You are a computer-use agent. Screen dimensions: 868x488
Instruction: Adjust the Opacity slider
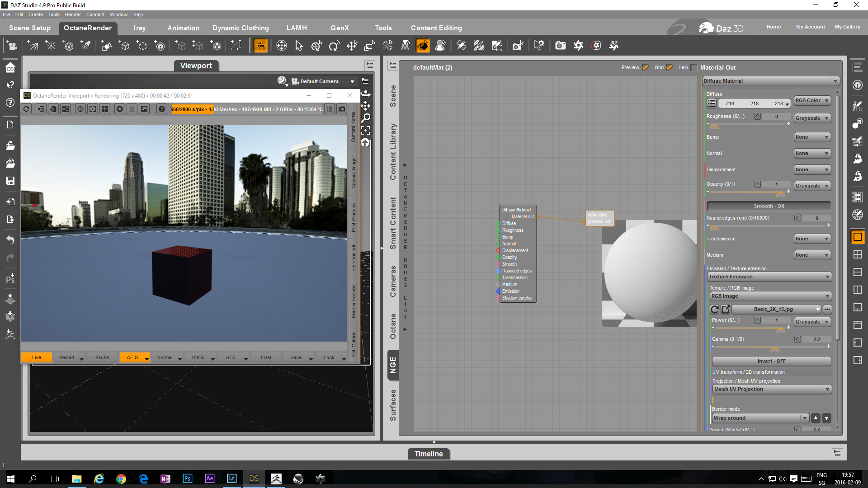click(x=780, y=193)
